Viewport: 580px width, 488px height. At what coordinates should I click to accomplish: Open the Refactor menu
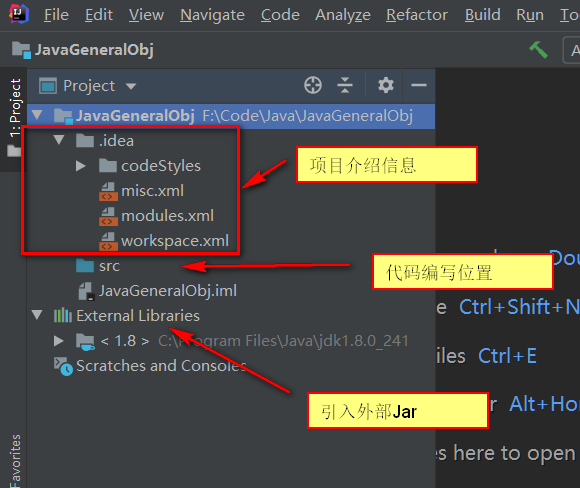tap(417, 15)
